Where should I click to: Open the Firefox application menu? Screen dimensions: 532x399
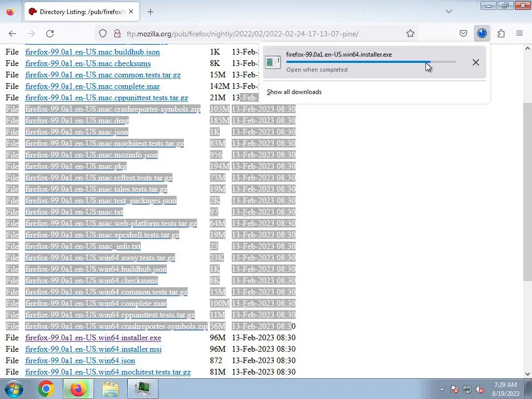click(x=520, y=33)
